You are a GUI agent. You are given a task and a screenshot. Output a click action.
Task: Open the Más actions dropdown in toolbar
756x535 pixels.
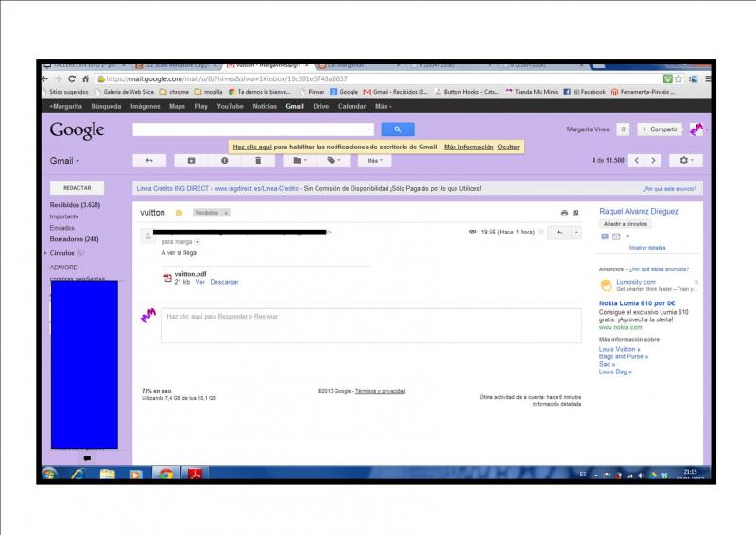click(x=374, y=160)
